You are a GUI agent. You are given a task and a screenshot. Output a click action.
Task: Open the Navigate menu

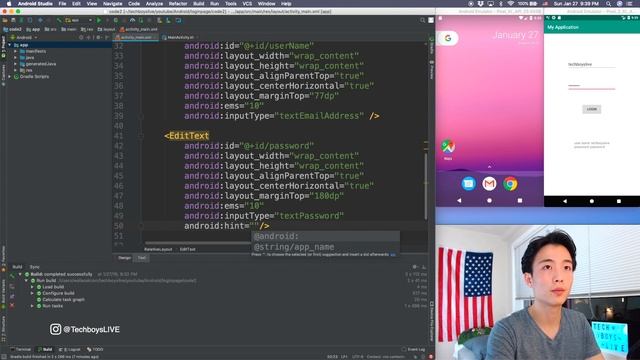[113, 4]
